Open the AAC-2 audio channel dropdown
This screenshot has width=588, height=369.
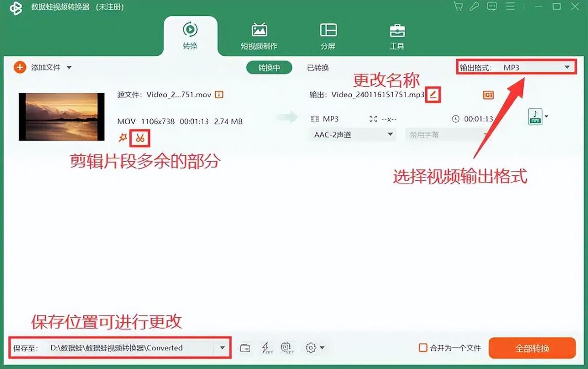352,134
